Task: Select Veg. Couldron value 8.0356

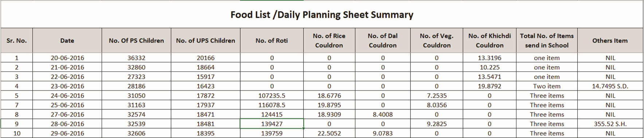Action: coord(436,105)
